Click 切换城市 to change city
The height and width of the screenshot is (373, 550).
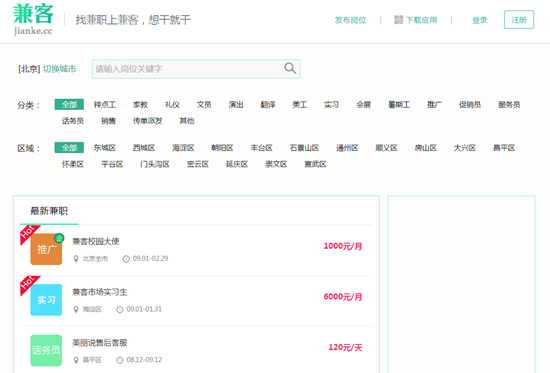pyautogui.click(x=60, y=69)
